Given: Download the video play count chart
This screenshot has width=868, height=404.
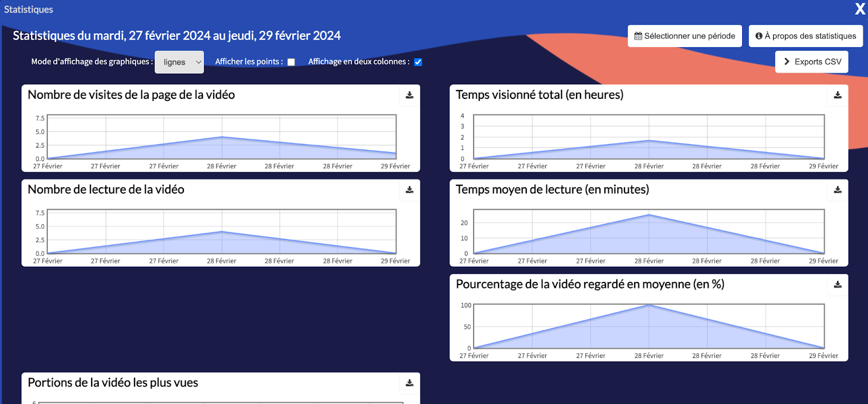Looking at the screenshot, I should pos(410,190).
